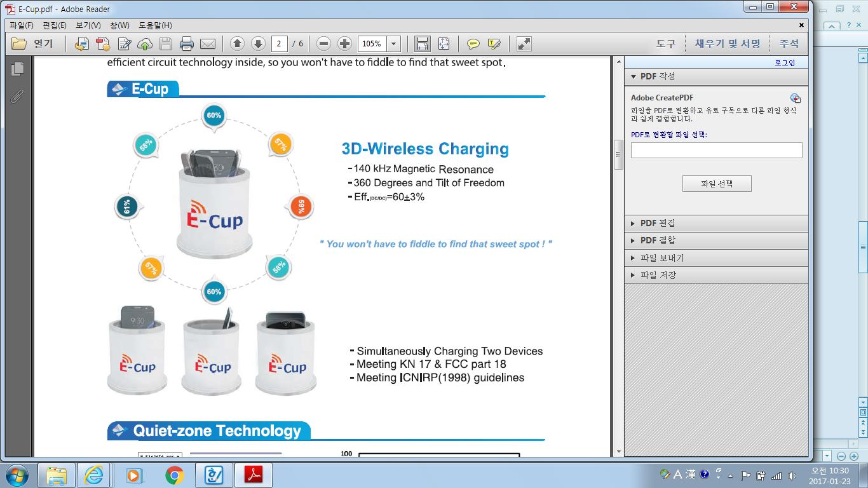Click the page number field
This screenshot has width=868, height=488.
280,44
